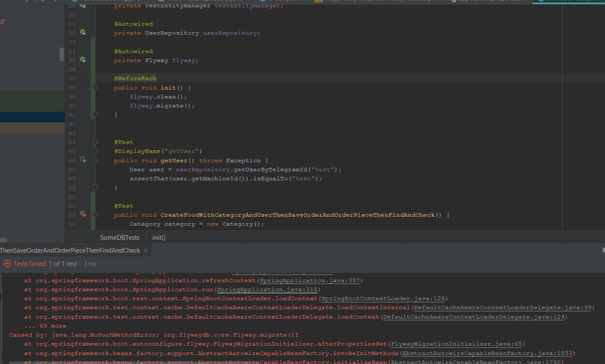Click the red Tests failed status icon

coord(7,264)
